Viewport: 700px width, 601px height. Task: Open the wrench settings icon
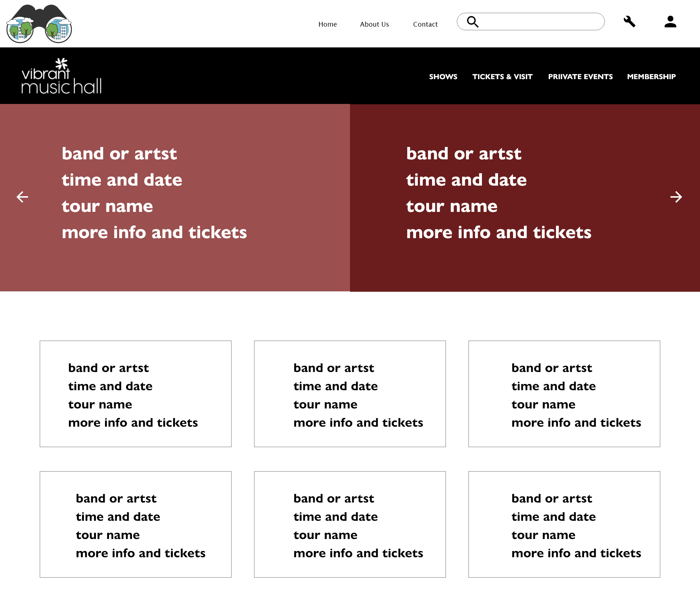coord(630,22)
